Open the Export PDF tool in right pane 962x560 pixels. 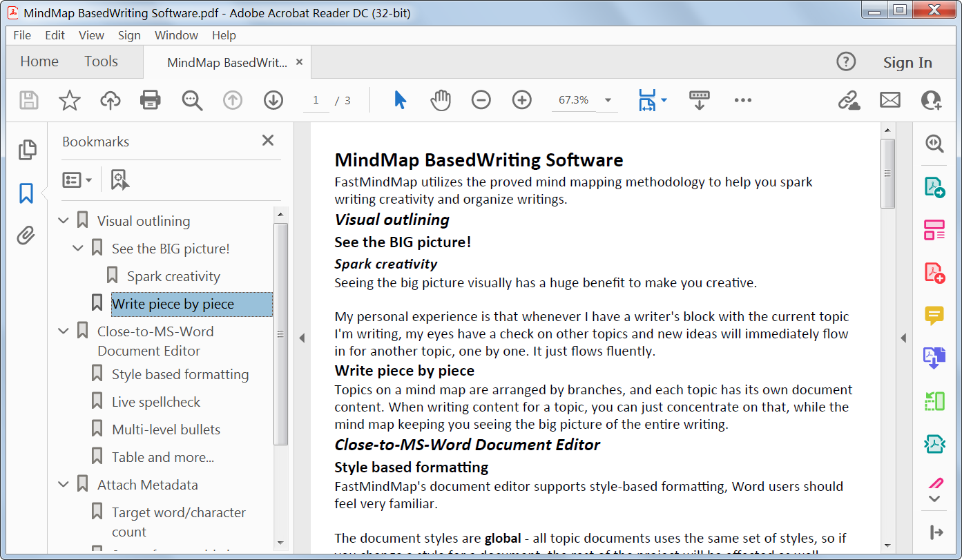pos(934,186)
